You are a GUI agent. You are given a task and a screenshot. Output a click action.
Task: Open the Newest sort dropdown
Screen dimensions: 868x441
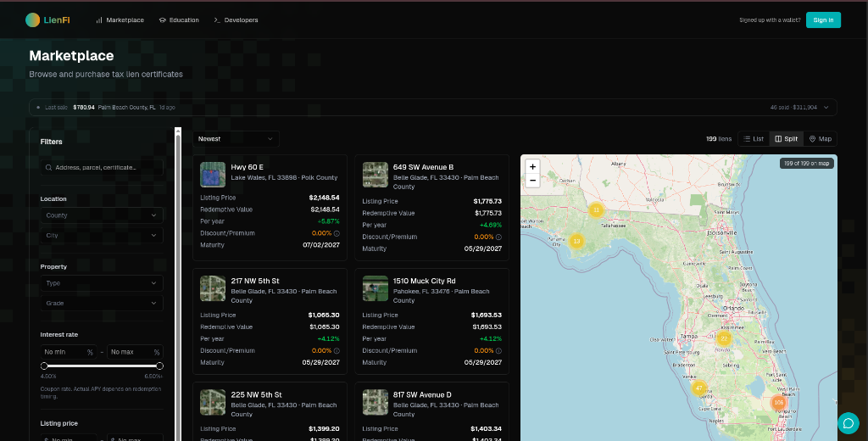click(236, 139)
